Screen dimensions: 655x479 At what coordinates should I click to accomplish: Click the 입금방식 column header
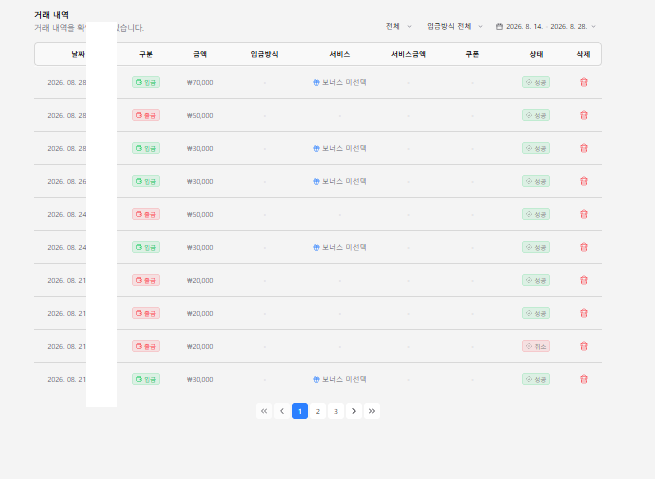pyautogui.click(x=264, y=54)
